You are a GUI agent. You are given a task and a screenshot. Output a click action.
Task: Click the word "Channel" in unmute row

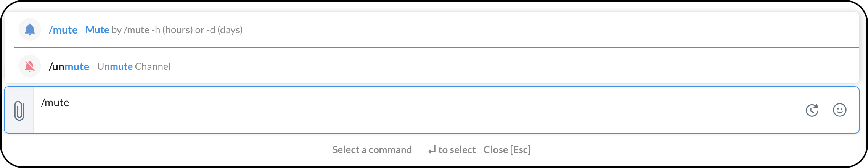click(153, 66)
